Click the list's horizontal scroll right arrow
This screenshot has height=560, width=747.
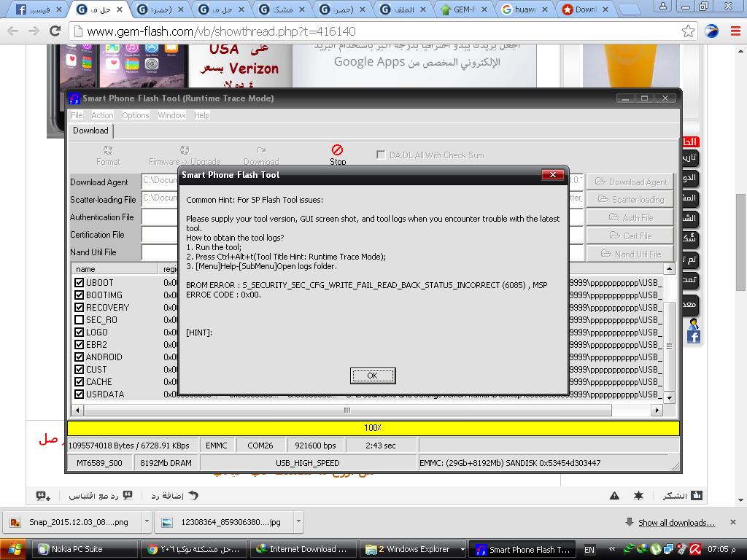tap(657, 410)
